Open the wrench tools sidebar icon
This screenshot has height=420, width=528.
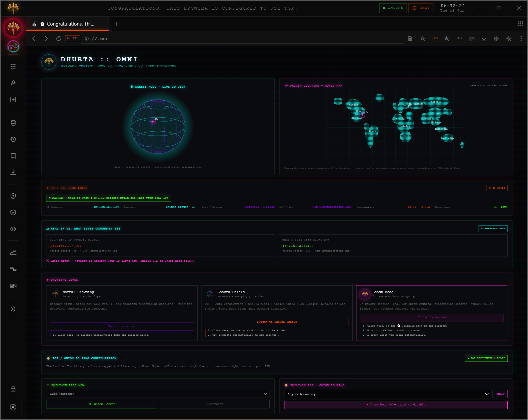coord(13,83)
